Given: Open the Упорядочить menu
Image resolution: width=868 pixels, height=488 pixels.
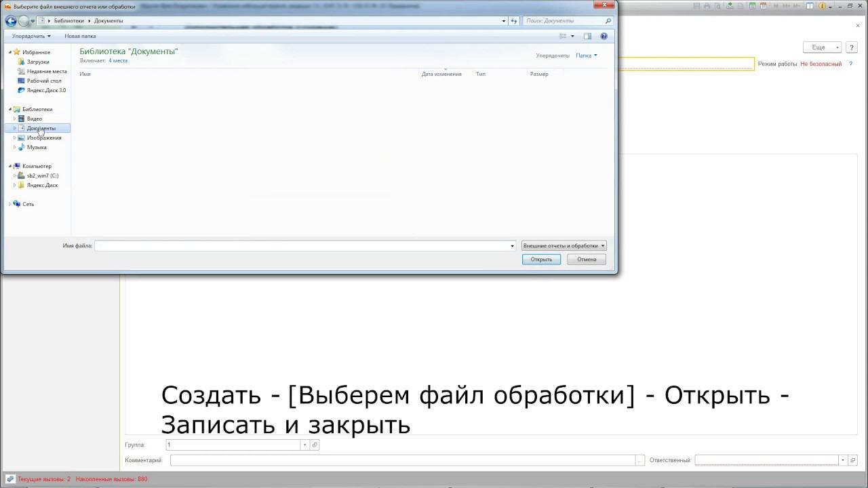Looking at the screenshot, I should point(31,36).
